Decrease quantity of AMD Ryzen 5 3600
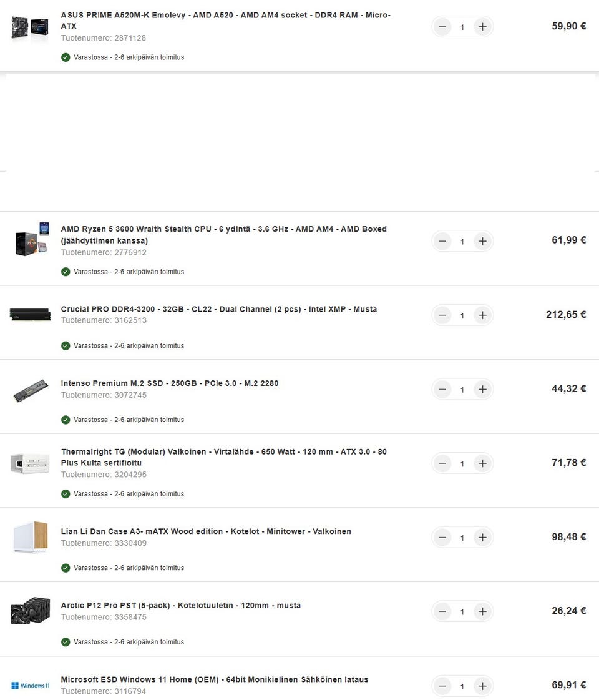This screenshot has width=599, height=700. click(442, 241)
